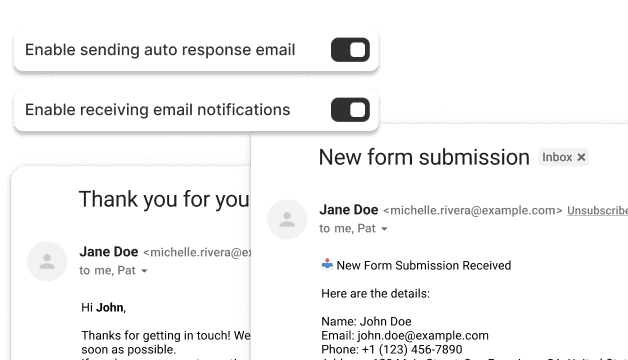Click sender avatar in New form submission email

287,219
